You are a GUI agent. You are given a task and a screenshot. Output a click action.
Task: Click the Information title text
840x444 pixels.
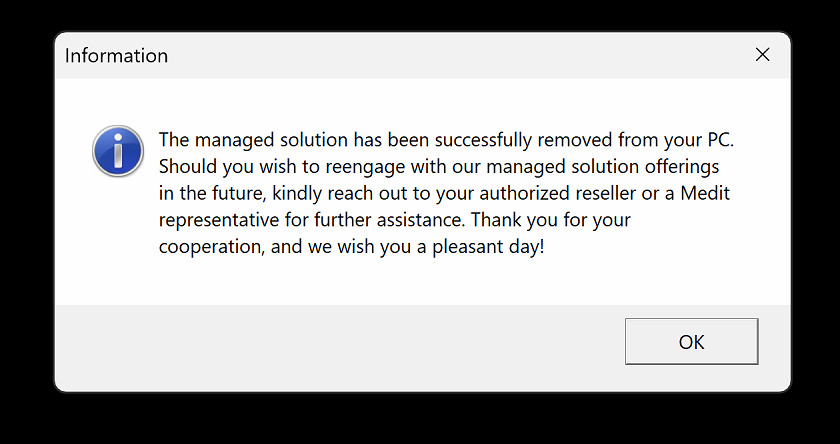coord(116,55)
